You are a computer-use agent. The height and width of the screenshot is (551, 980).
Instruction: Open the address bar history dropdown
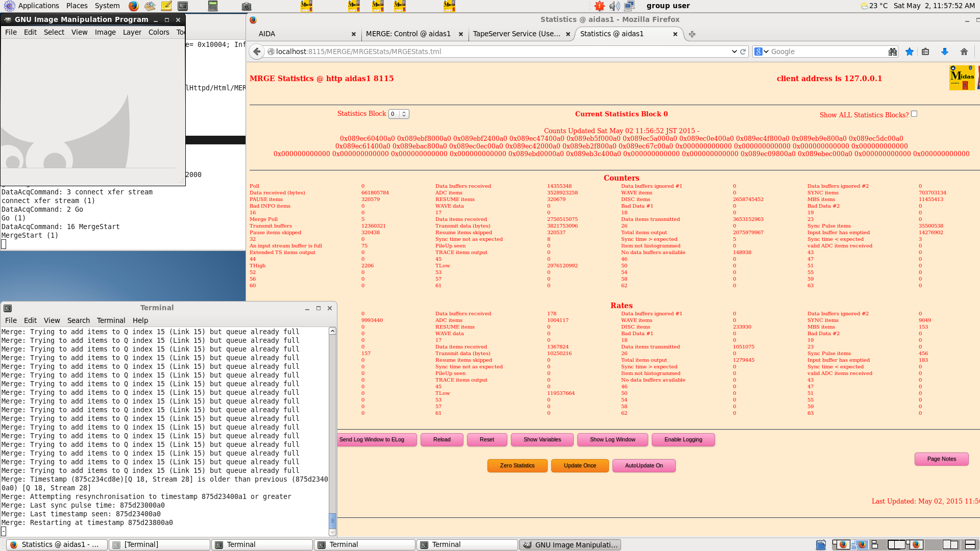[734, 52]
